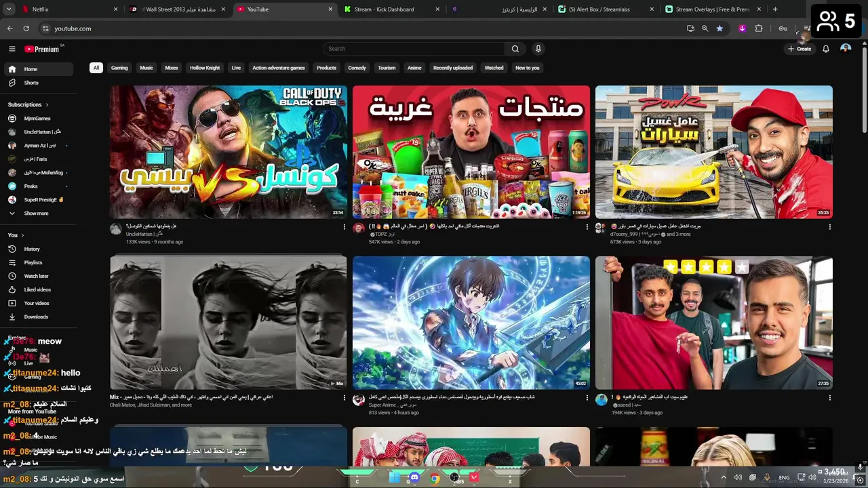Viewport: 868px width, 488px height.
Task: Open UncleHattan subscription channel
Action: click(38, 132)
